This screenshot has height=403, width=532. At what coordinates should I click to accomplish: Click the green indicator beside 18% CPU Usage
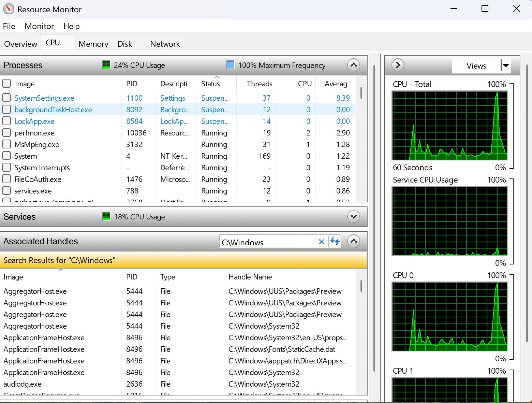tap(106, 216)
